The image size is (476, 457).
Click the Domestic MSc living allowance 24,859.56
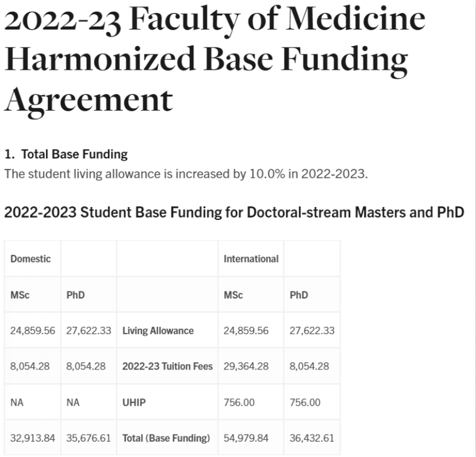tap(33, 331)
